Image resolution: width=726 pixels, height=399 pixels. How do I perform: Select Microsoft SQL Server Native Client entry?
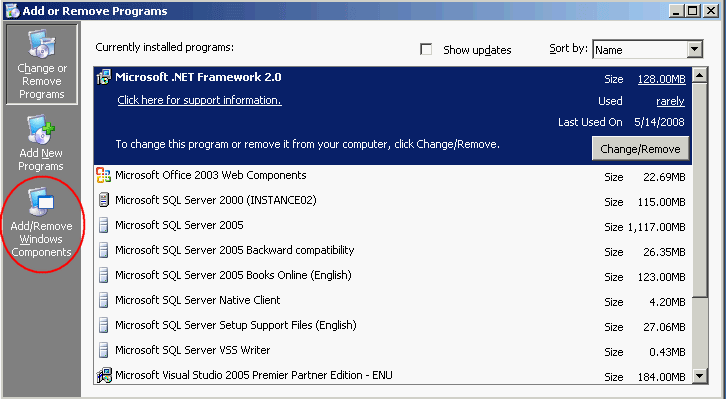(393, 300)
